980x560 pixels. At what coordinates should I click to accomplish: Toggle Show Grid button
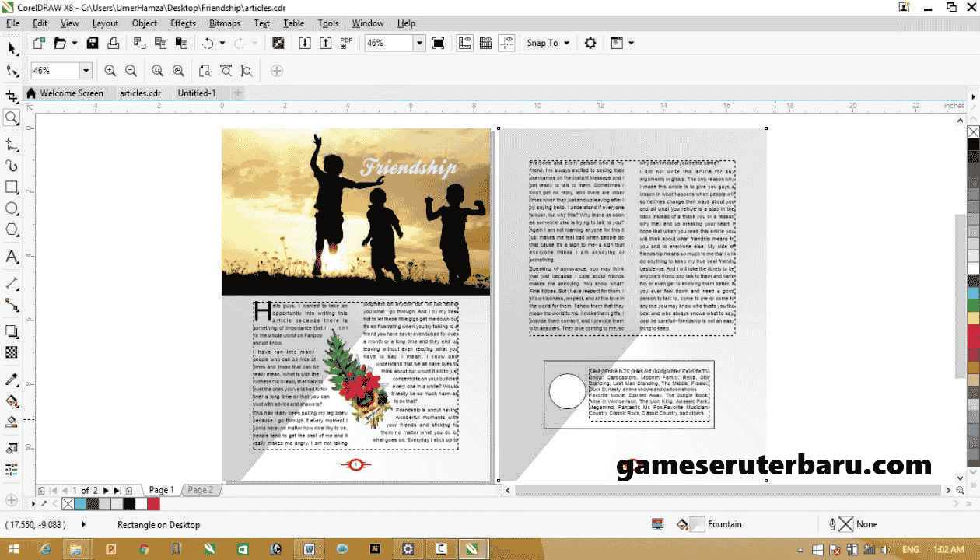tap(486, 43)
